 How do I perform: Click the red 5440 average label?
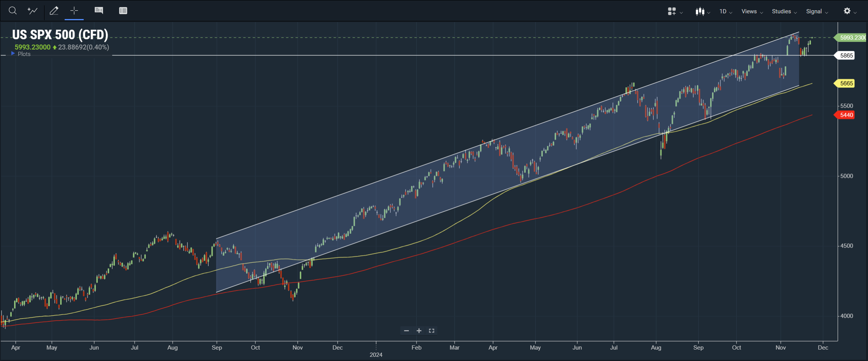[x=845, y=115]
